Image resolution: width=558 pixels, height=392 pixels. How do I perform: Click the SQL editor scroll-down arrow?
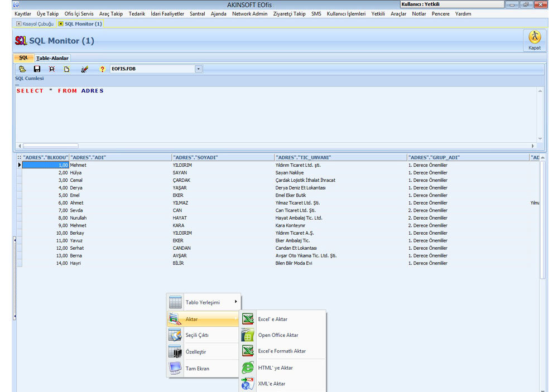click(x=540, y=139)
